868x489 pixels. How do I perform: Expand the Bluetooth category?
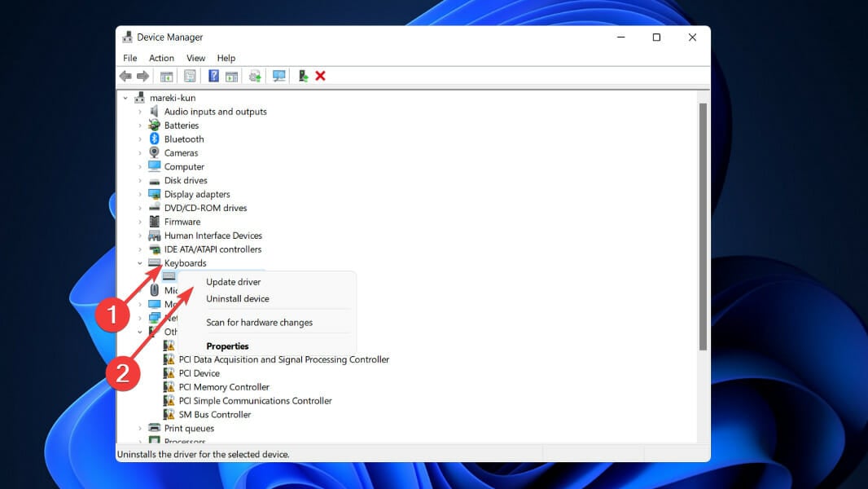(x=139, y=139)
